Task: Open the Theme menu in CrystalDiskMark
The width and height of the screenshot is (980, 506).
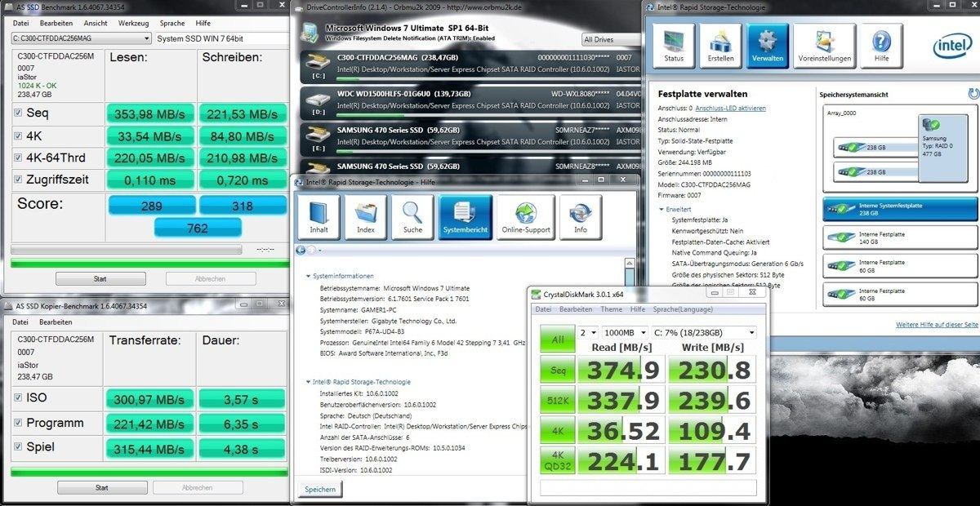Action: [611, 309]
